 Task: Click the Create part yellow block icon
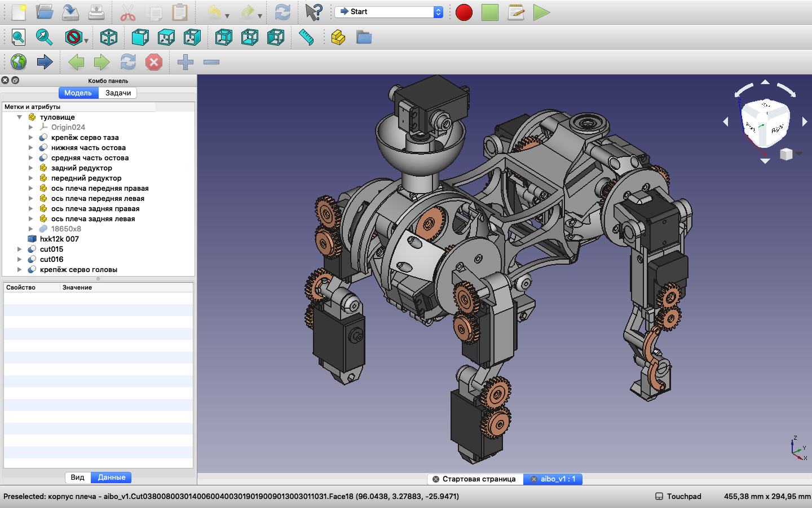tap(338, 38)
